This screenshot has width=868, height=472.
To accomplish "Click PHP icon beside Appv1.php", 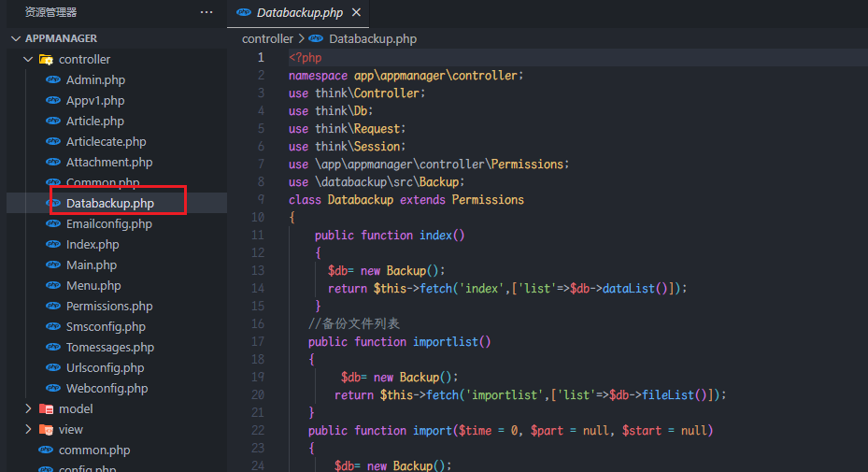I will click(53, 100).
